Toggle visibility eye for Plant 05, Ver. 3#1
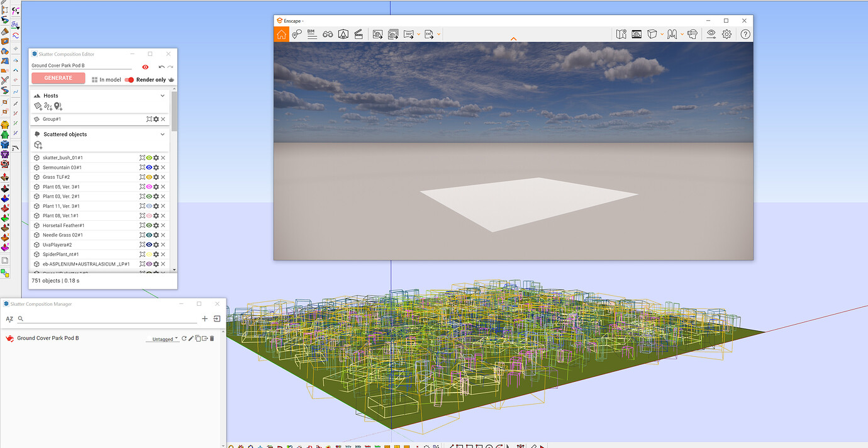 [x=149, y=187]
